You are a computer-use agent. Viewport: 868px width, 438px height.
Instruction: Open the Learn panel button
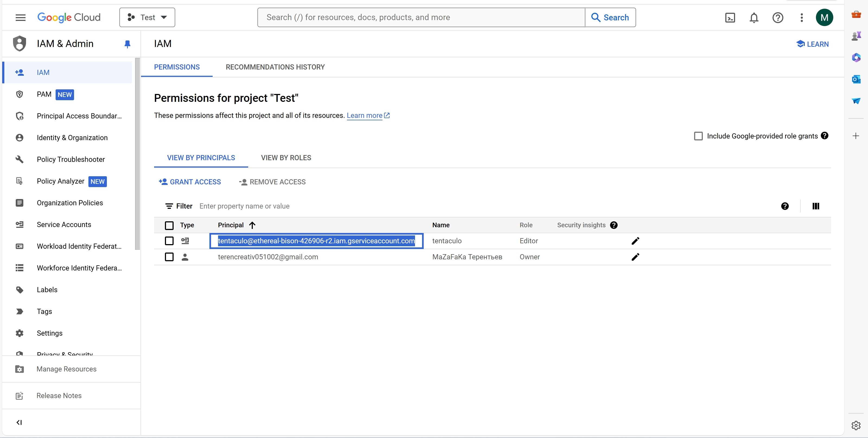click(x=812, y=44)
